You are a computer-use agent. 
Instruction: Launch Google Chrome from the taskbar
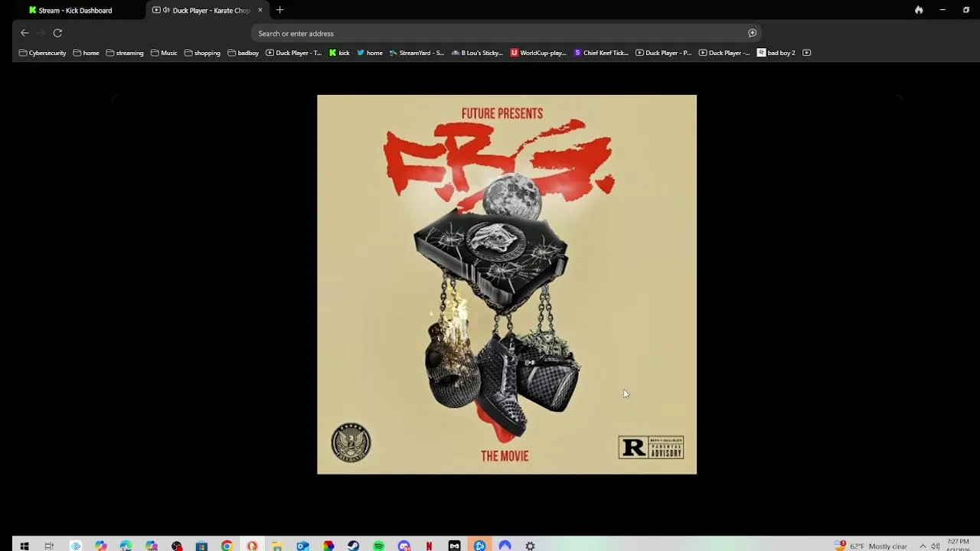[227, 546]
